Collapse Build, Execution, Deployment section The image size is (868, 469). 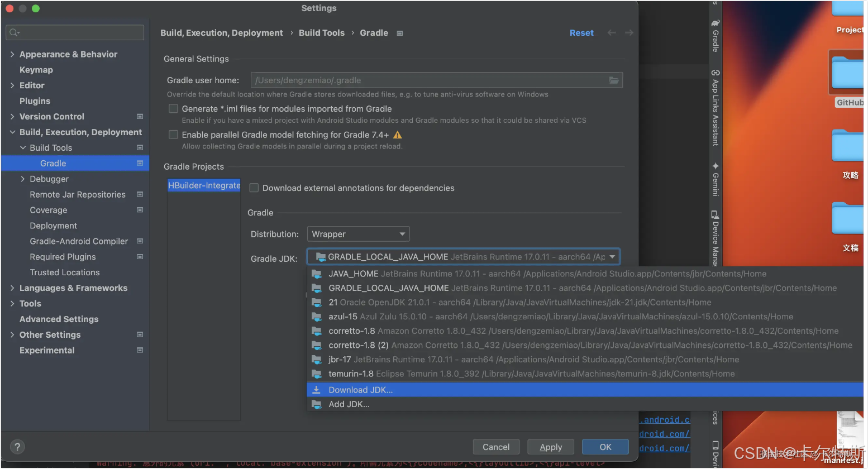(12, 132)
